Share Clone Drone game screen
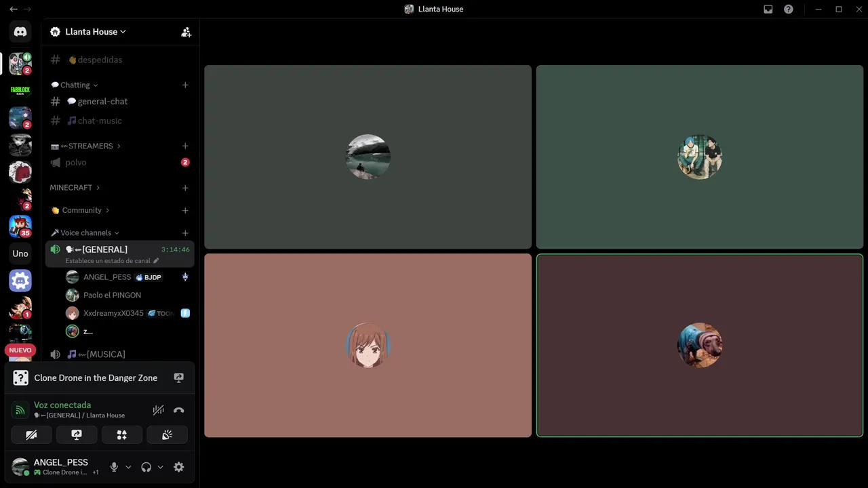Screen dimensions: 868x488 pyautogui.click(x=179, y=378)
